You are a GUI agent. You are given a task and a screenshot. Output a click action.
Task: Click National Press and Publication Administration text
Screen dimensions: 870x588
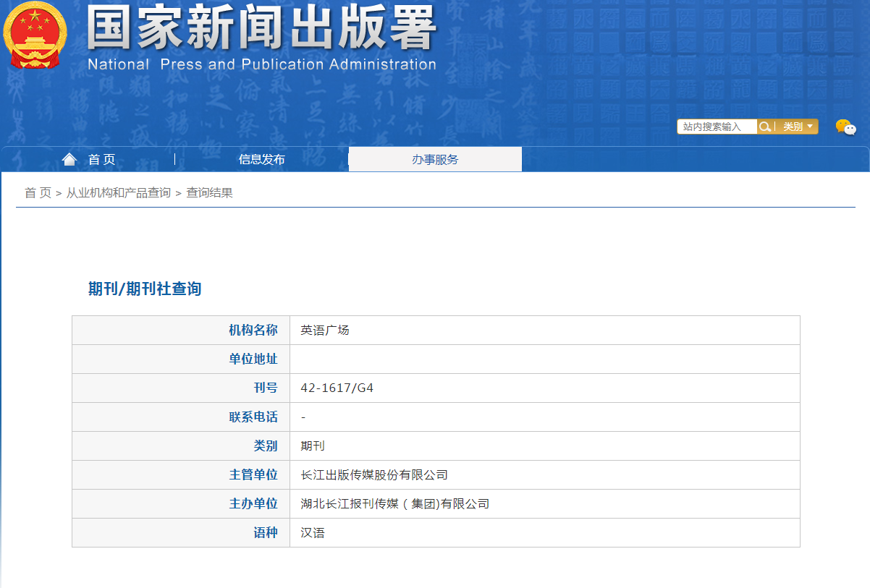tap(261, 64)
